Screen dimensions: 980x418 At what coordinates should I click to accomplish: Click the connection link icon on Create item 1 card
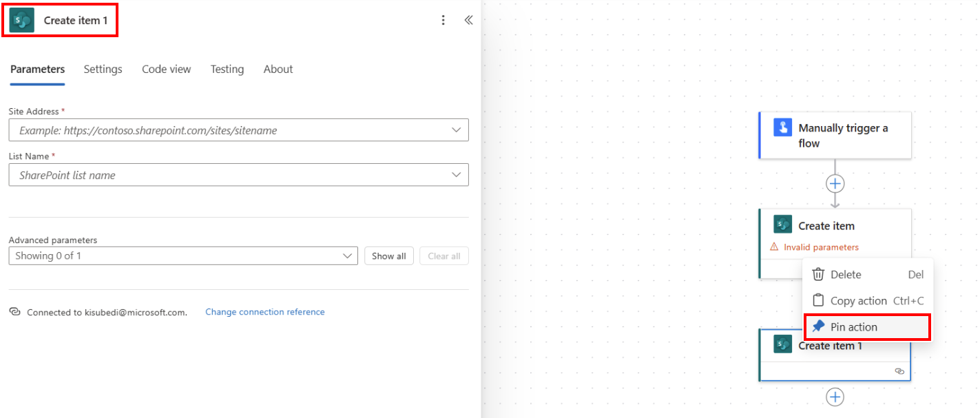tap(899, 371)
